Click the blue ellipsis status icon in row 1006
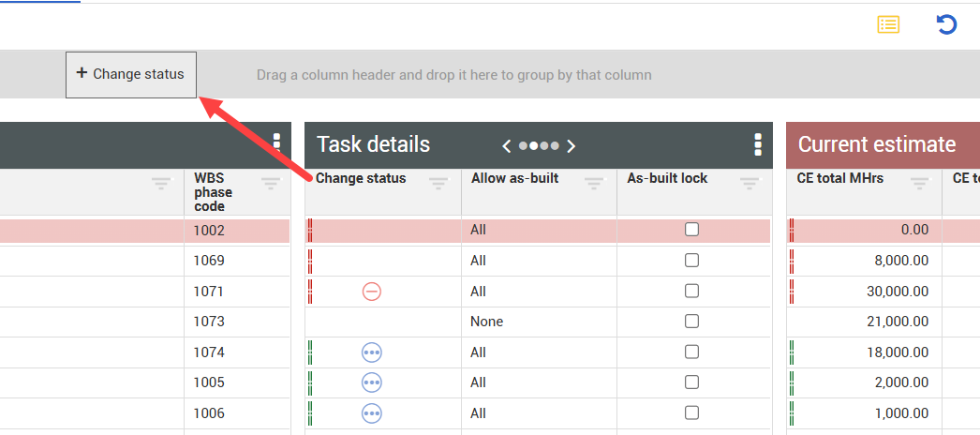This screenshot has width=980, height=435. (x=372, y=413)
